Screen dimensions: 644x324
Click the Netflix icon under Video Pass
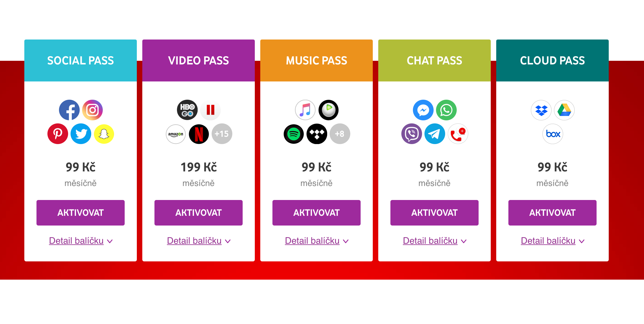tap(199, 134)
